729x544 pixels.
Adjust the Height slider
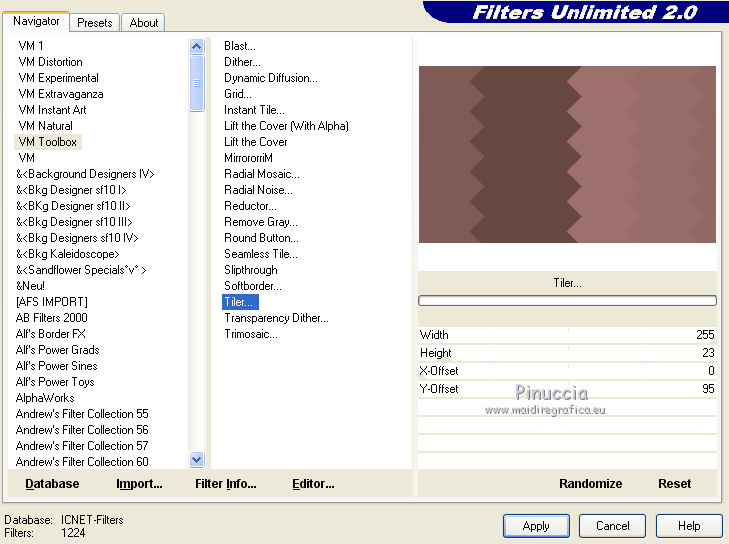(567, 353)
